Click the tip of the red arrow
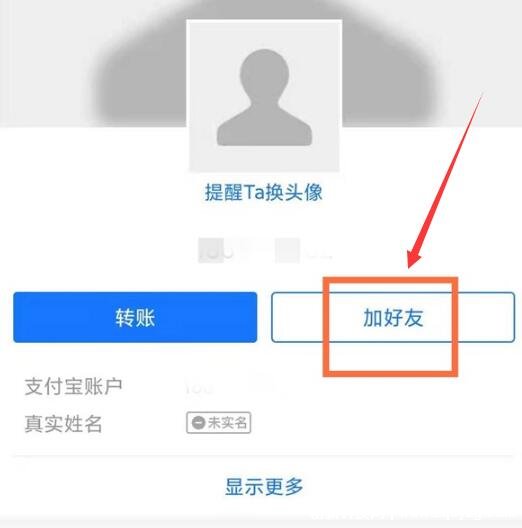 pos(410,266)
